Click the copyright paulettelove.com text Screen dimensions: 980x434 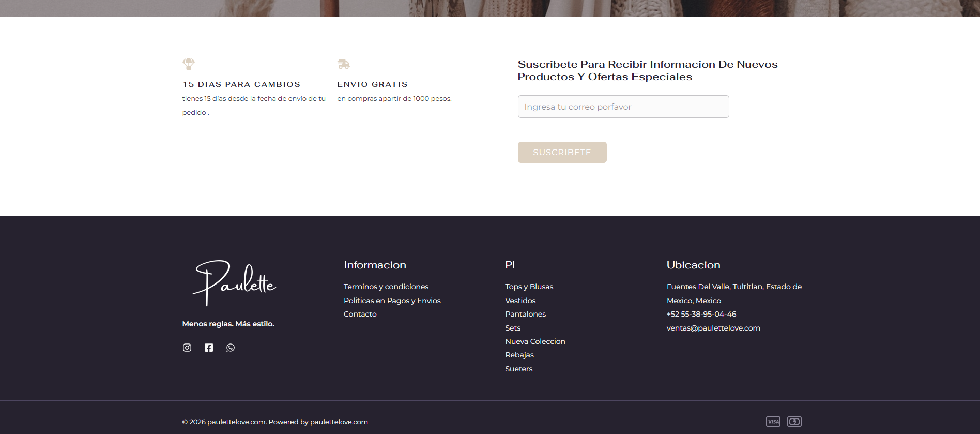pos(275,422)
